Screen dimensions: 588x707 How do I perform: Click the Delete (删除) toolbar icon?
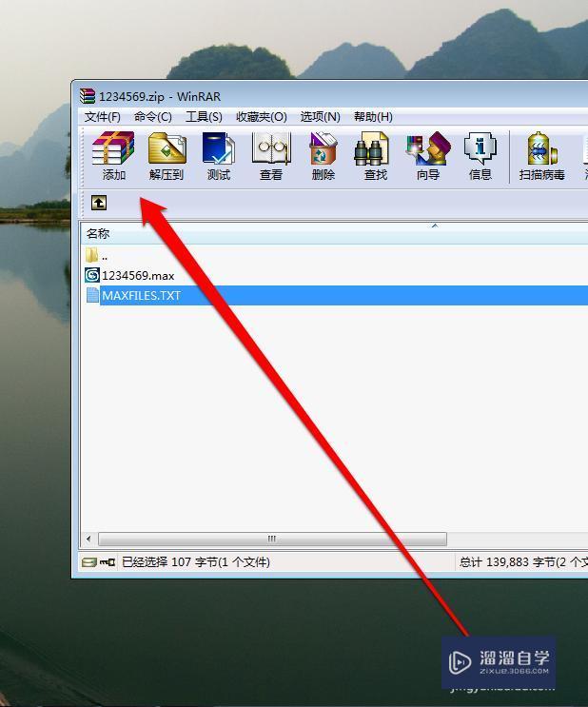click(323, 155)
